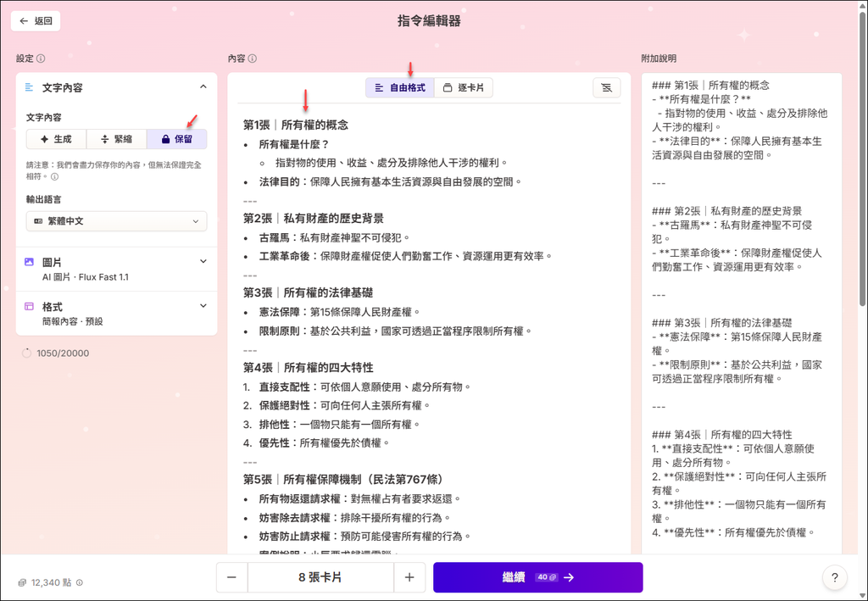Click the 1050/20000 character counter
868x601 pixels.
point(63,353)
